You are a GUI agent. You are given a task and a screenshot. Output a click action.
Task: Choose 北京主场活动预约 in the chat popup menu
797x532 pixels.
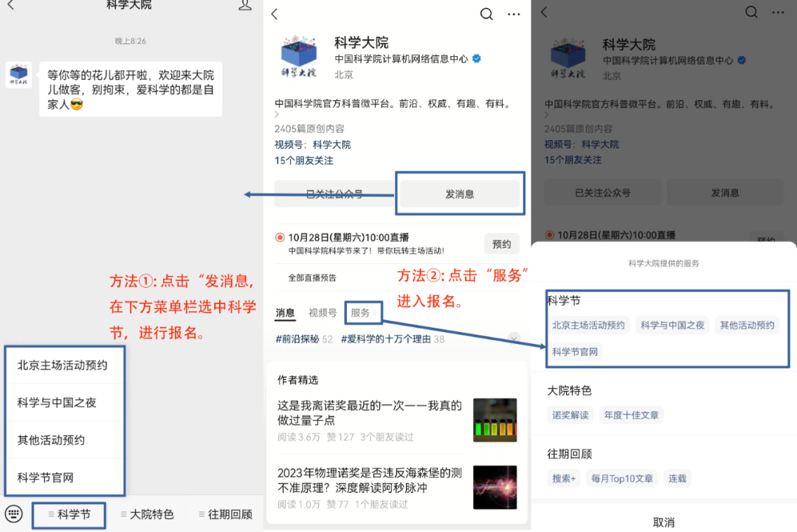(64, 365)
